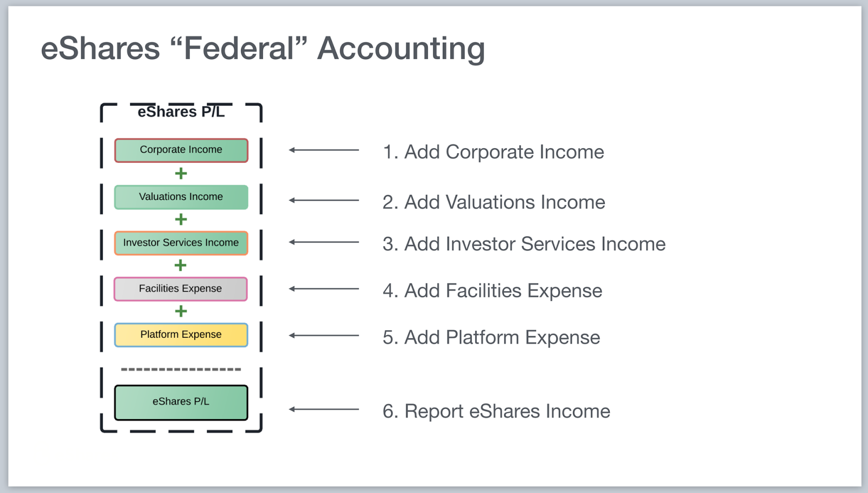
Task: Click the plus sign above Platform Expense
Action: 181,311
